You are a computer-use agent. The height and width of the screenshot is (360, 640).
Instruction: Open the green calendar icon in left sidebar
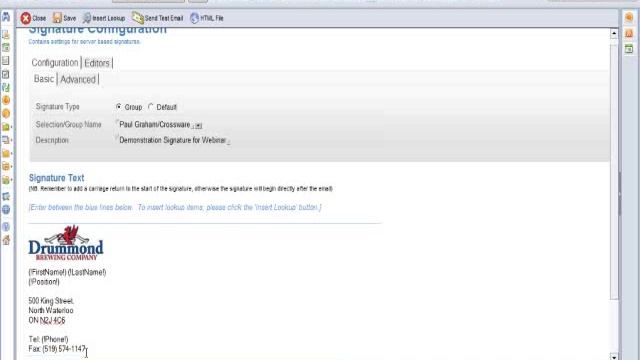(6, 47)
